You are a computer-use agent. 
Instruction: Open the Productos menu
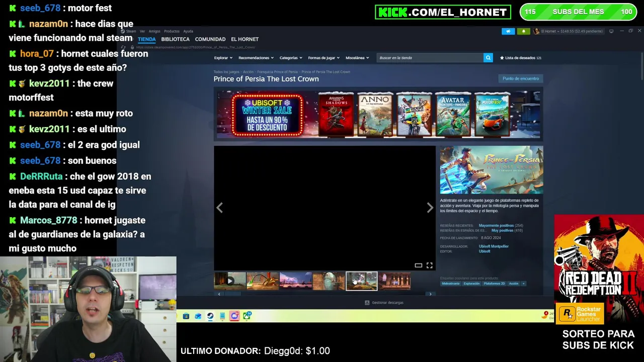(172, 31)
